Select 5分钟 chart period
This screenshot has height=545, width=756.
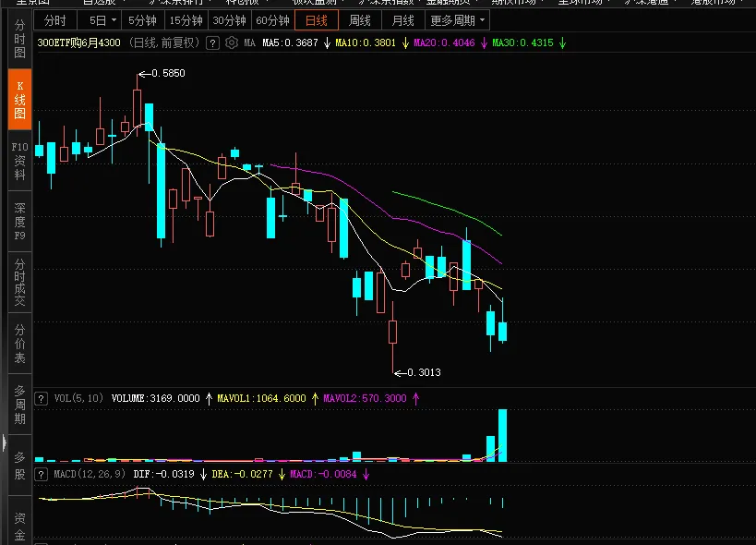click(142, 20)
